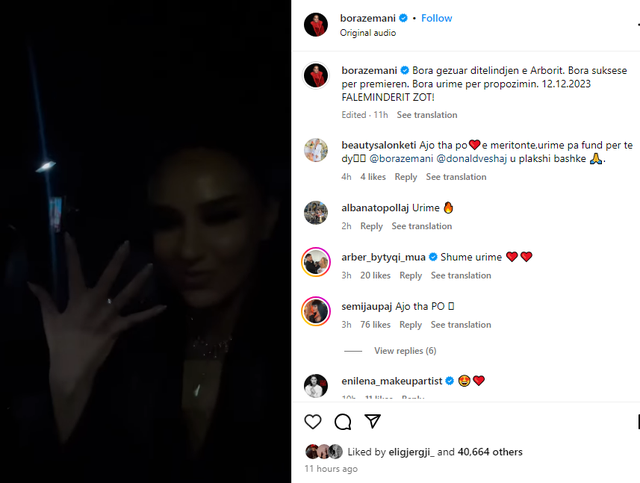Follow borazemani
The width and height of the screenshot is (640, 483).
coord(437,18)
